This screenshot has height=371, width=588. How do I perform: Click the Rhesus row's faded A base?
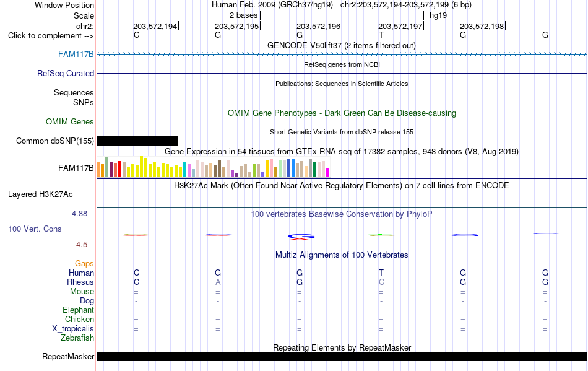click(x=218, y=282)
